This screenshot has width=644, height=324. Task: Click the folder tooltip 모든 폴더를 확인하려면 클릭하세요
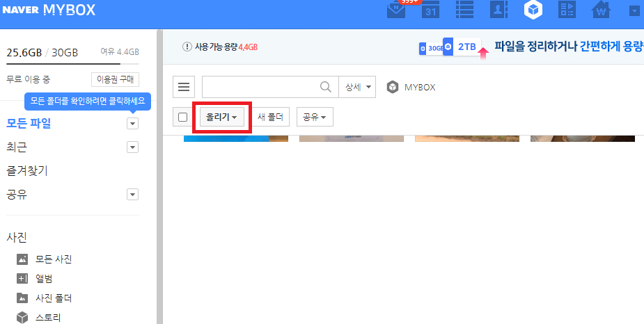(88, 101)
